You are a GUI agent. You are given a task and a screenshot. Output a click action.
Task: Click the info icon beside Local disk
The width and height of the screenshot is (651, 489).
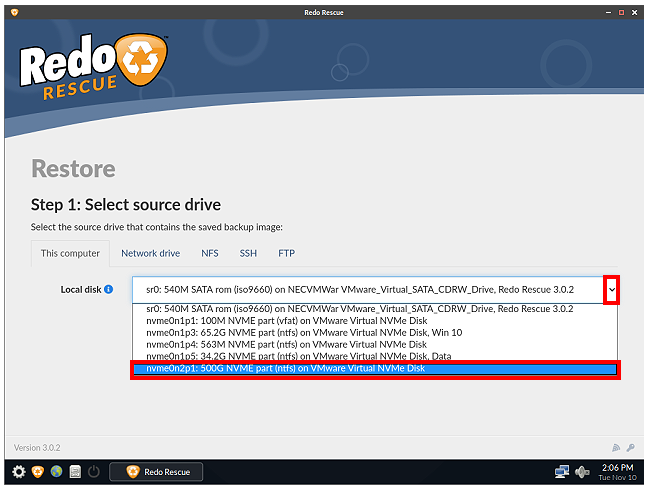[x=108, y=289]
